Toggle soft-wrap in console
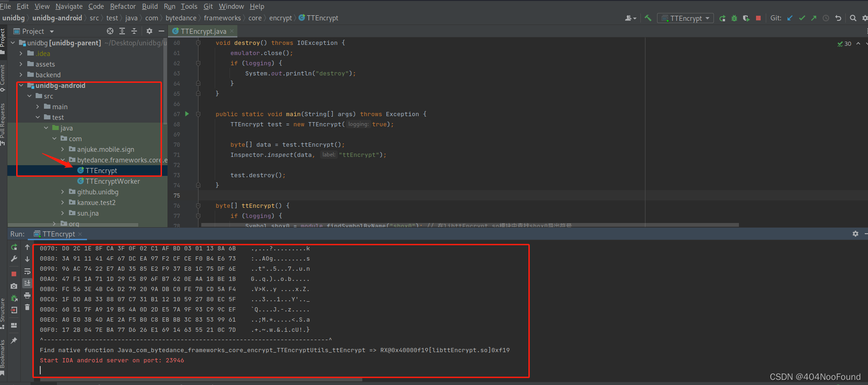This screenshot has height=385, width=868. coord(27,271)
